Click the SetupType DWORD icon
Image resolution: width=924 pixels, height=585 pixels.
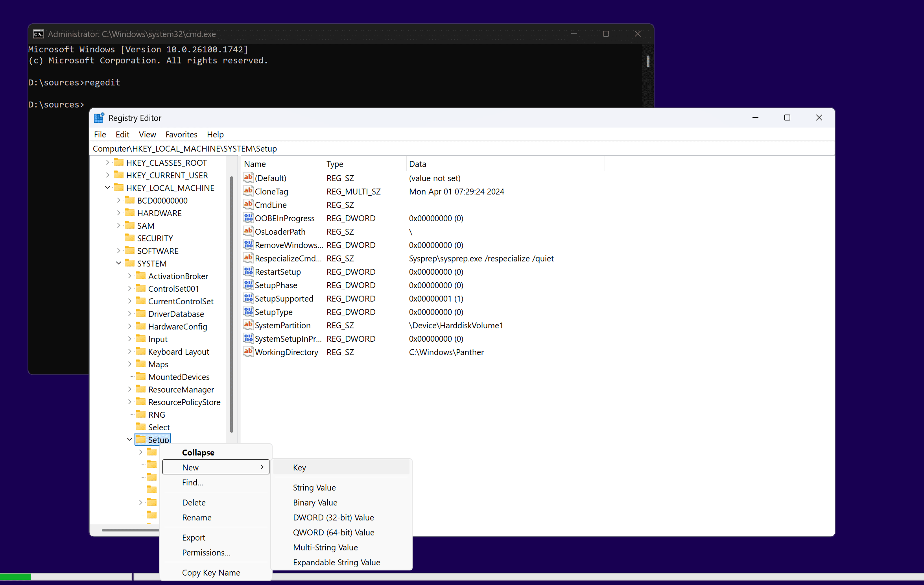[x=248, y=312]
